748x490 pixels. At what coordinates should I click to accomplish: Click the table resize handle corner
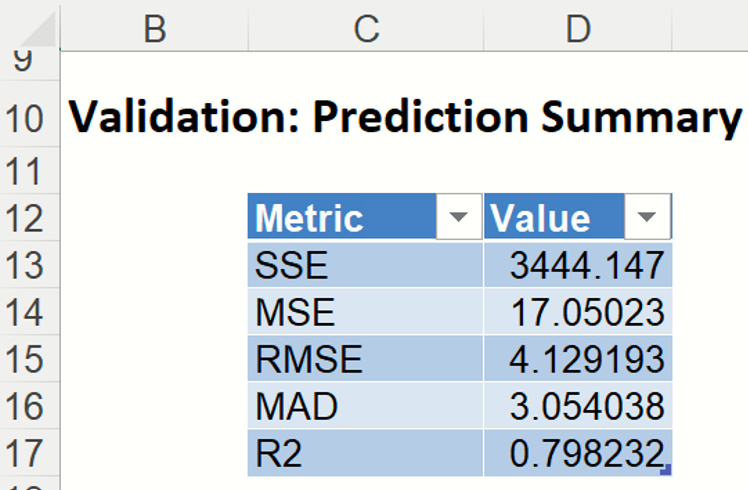(x=667, y=471)
